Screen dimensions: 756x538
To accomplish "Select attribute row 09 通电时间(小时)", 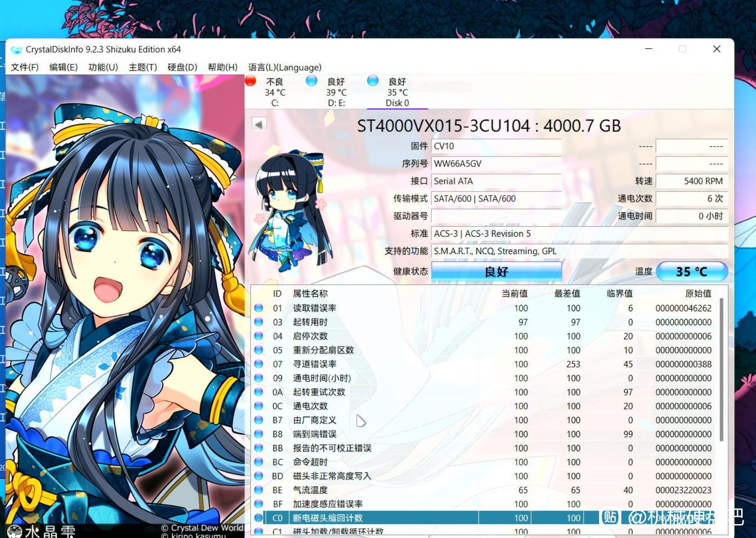I will (485, 378).
